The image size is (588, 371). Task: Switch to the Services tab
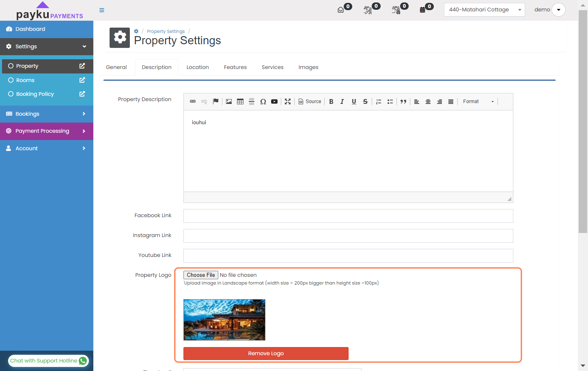(x=273, y=67)
